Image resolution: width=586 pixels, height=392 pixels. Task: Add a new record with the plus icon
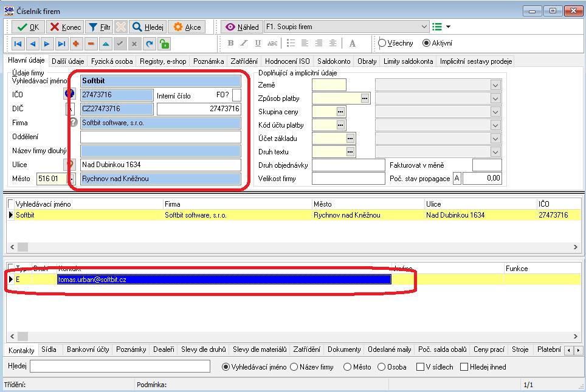tap(76, 44)
